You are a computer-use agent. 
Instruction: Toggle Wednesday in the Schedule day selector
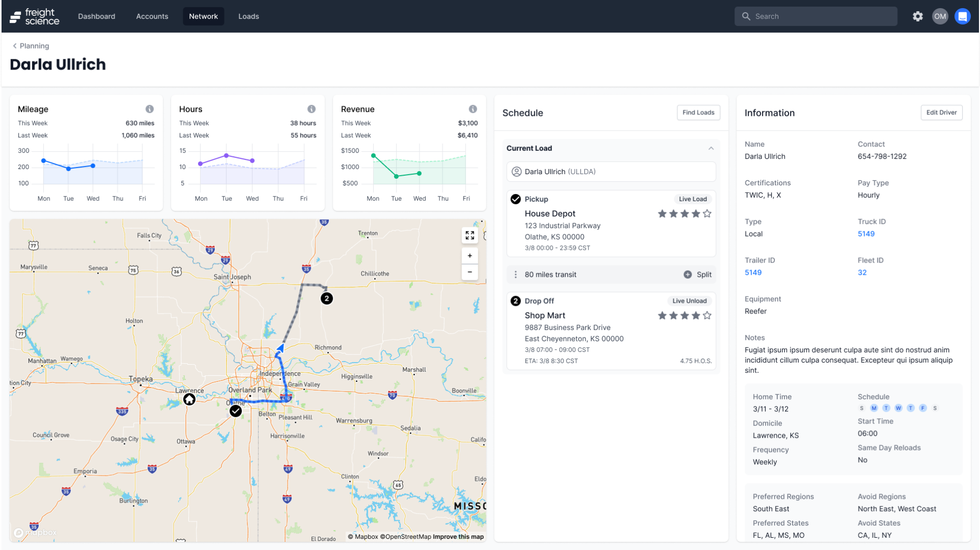(898, 408)
